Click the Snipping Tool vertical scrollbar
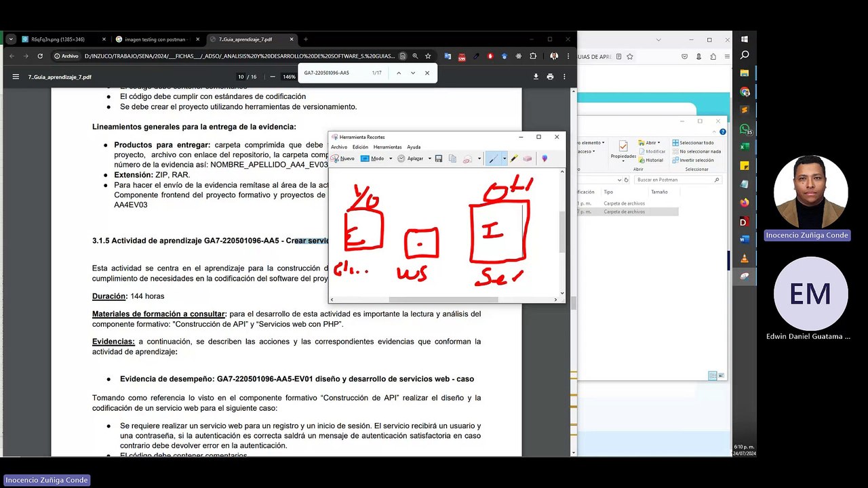The image size is (868, 488). (561, 232)
